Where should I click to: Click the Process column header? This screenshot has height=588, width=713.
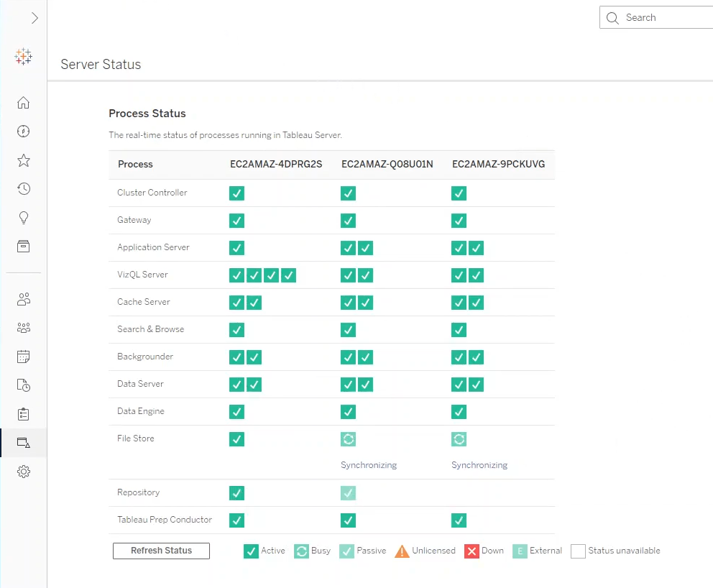(136, 164)
